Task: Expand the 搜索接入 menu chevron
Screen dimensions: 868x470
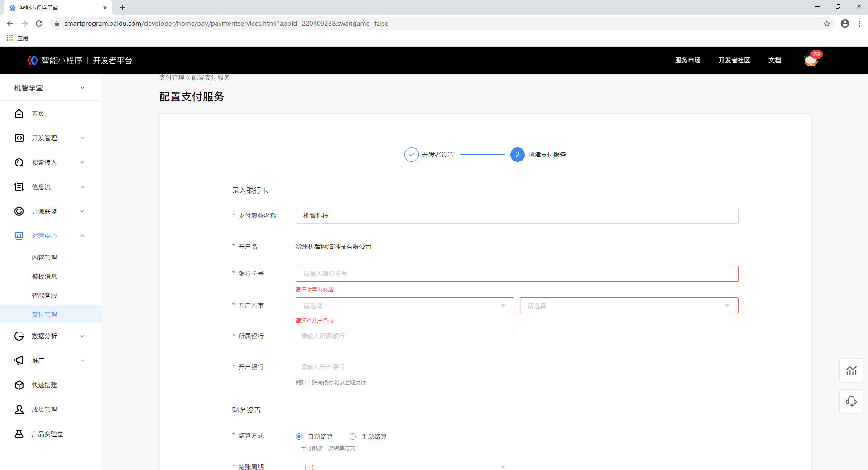Action: (82, 162)
